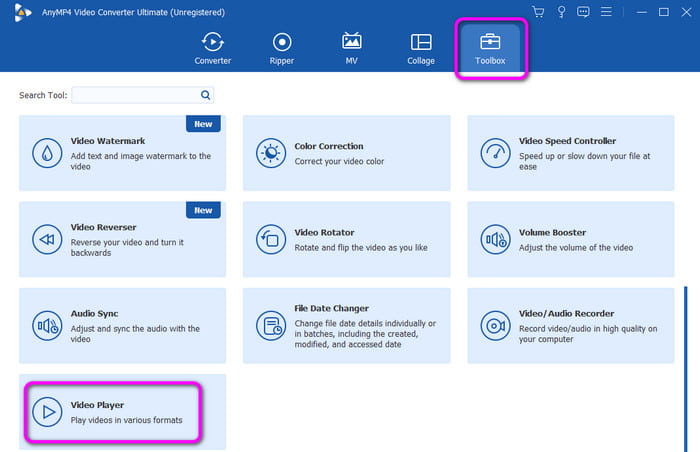Image resolution: width=700 pixels, height=452 pixels.
Task: Open the Volume Booster title
Action: [552, 232]
